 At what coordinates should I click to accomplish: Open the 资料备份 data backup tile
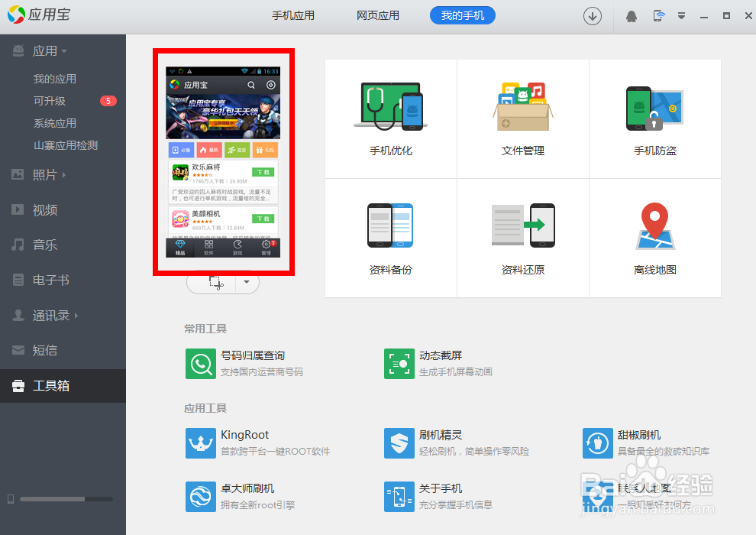click(x=391, y=238)
